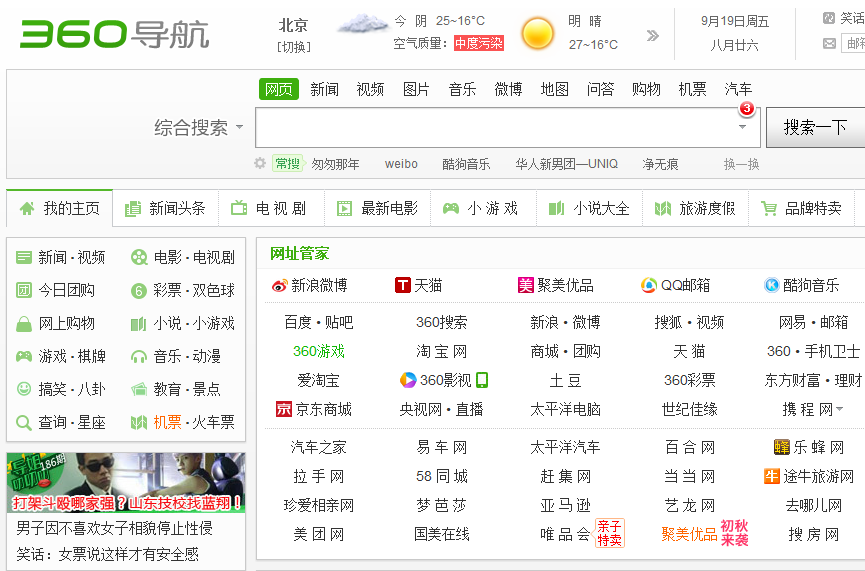The width and height of the screenshot is (865, 571).
Task: Click the pink 聚美优品 icon
Action: pyautogui.click(x=526, y=285)
